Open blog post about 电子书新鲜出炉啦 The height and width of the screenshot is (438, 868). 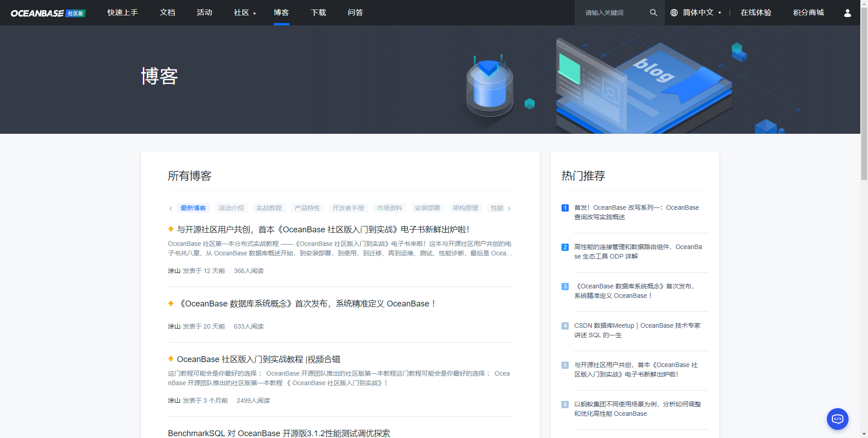pyautogui.click(x=323, y=230)
